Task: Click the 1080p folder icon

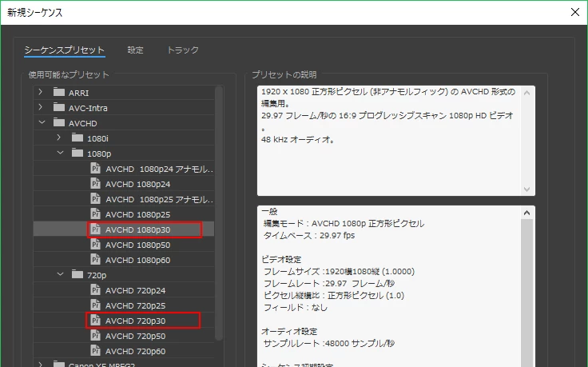Action: coord(77,153)
